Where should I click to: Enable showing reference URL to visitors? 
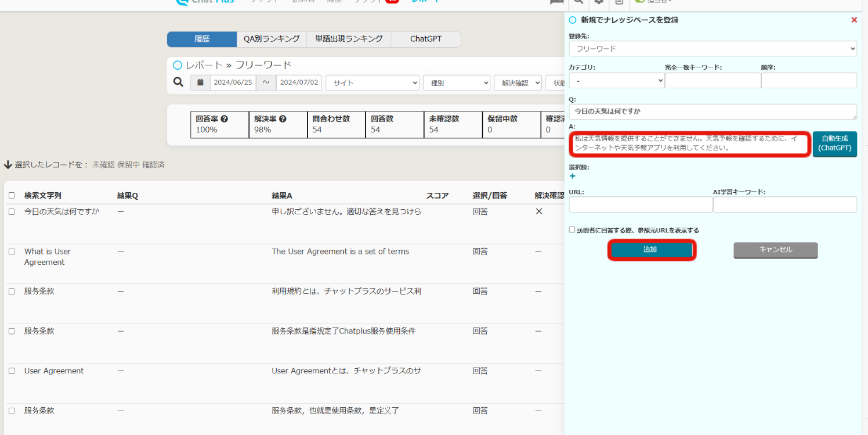[572, 230]
